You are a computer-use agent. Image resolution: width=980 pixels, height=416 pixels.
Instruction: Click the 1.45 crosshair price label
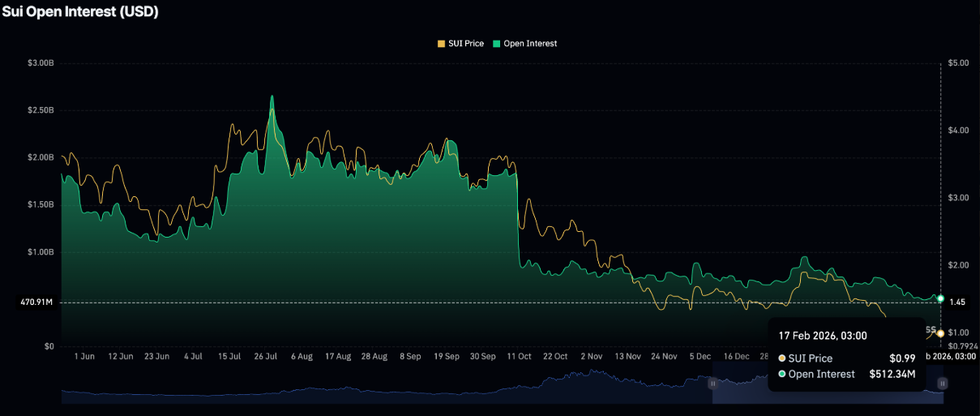957,302
